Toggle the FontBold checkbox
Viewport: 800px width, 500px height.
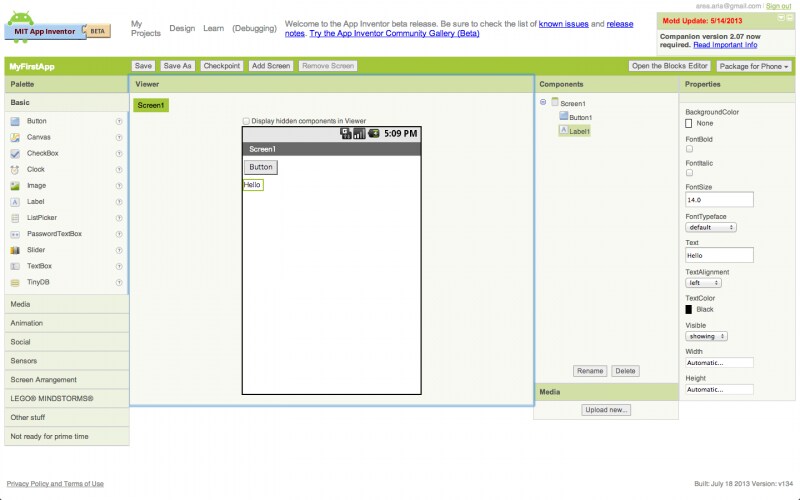click(689, 149)
